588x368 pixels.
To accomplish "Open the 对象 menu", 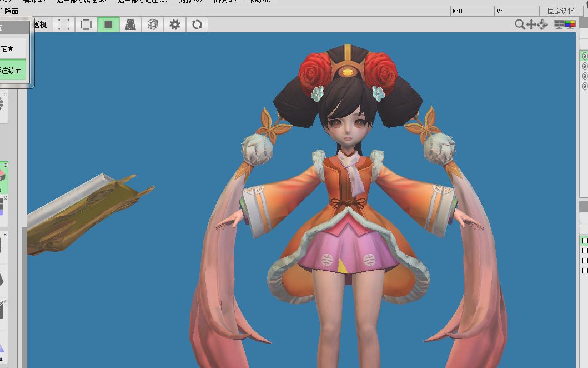I will click(x=190, y=1).
